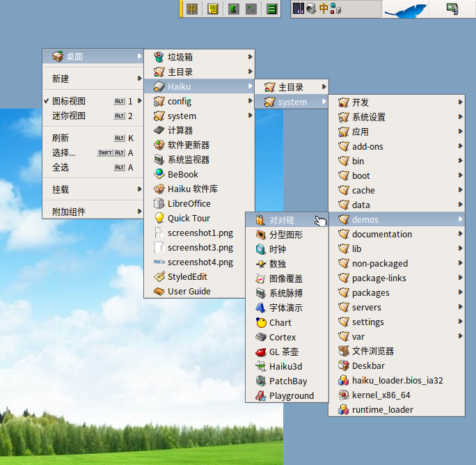Expand the 开发 folder submenu
Viewport: 476px width, 465px height.
pos(397,102)
